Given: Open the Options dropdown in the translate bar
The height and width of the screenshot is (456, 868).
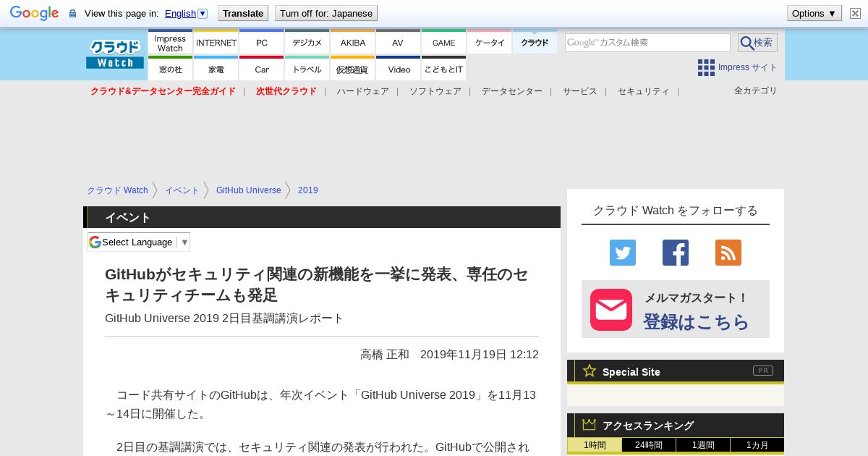Looking at the screenshot, I should pos(814,13).
